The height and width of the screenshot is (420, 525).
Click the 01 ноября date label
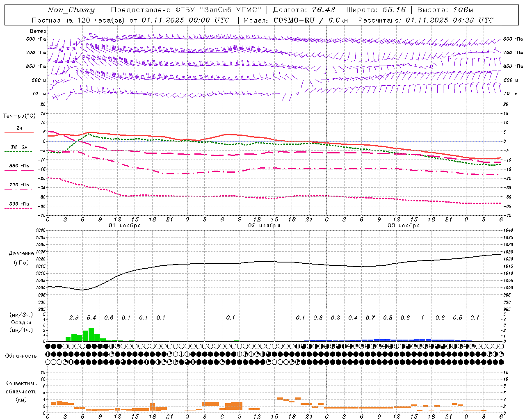(x=125, y=226)
